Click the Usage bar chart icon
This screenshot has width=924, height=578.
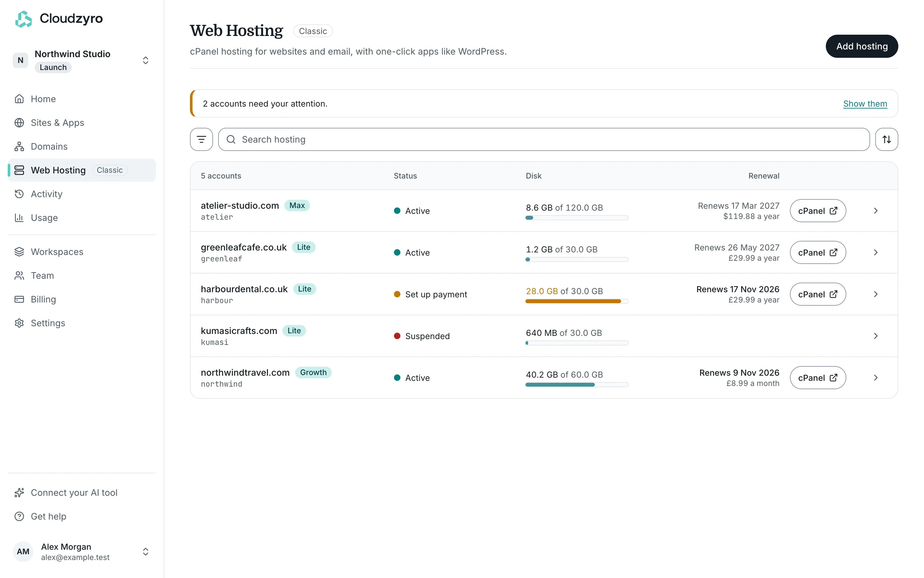(19, 217)
